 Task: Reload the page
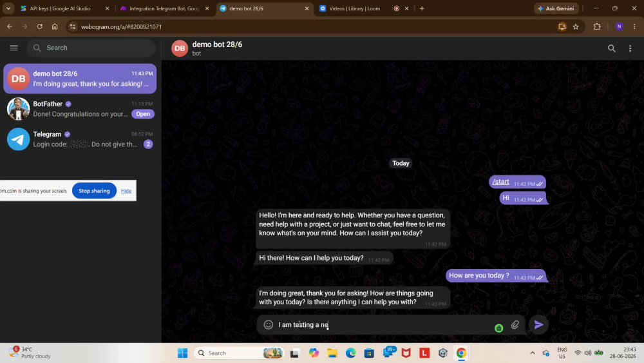(x=39, y=26)
